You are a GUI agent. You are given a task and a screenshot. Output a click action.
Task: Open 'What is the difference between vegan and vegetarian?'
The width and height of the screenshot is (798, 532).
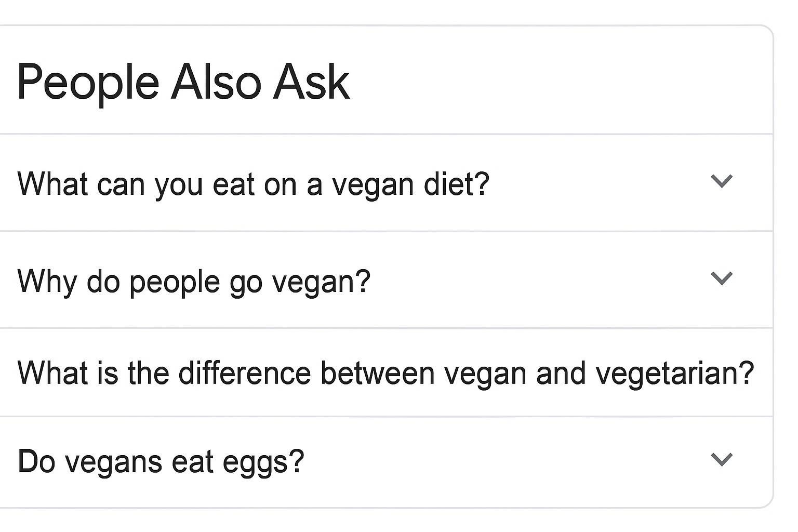click(385, 373)
